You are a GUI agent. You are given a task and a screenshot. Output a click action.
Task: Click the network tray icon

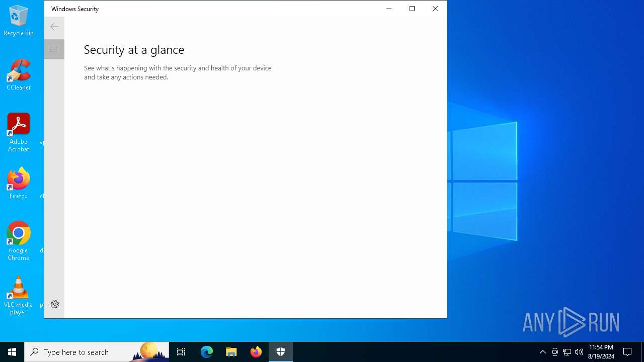pyautogui.click(x=567, y=352)
